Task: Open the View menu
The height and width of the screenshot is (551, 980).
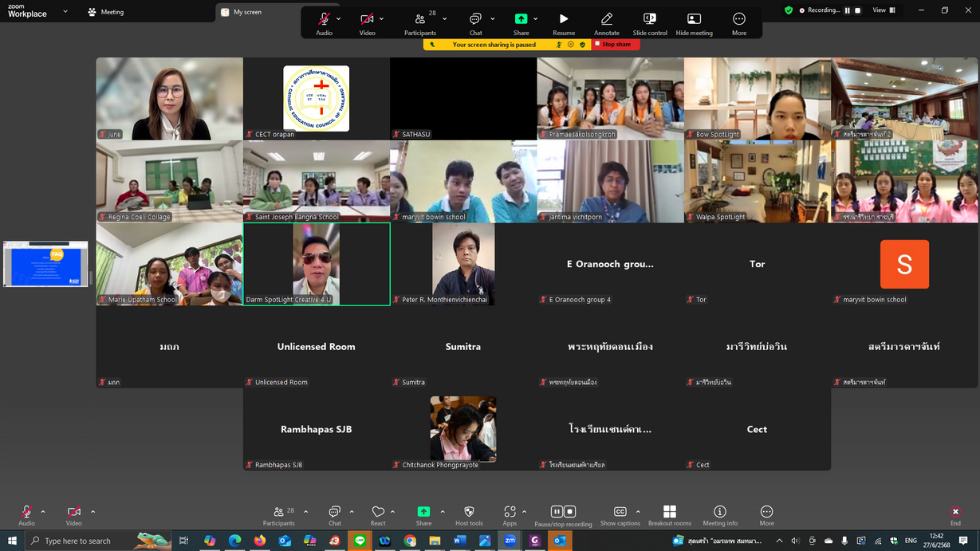Action: (x=884, y=10)
